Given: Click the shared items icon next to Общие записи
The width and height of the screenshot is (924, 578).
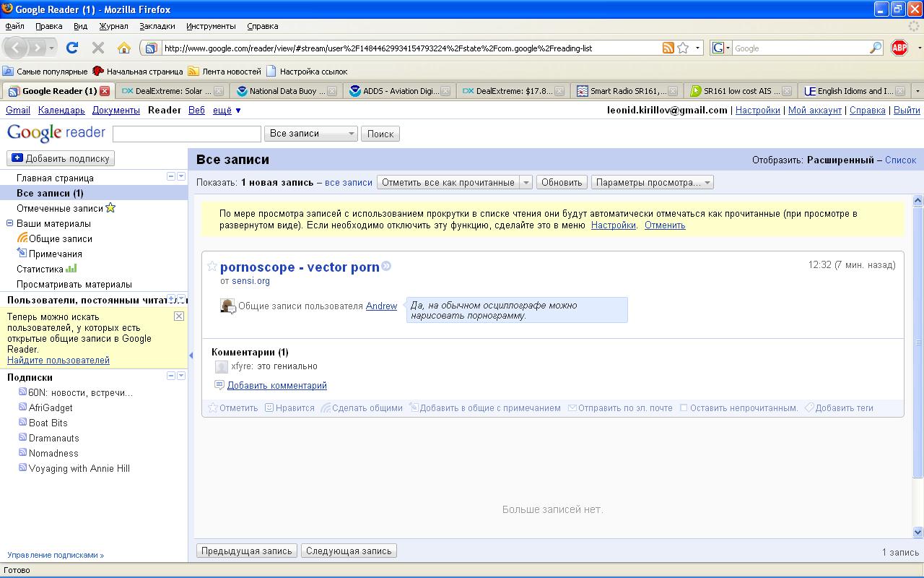Looking at the screenshot, I should point(22,238).
